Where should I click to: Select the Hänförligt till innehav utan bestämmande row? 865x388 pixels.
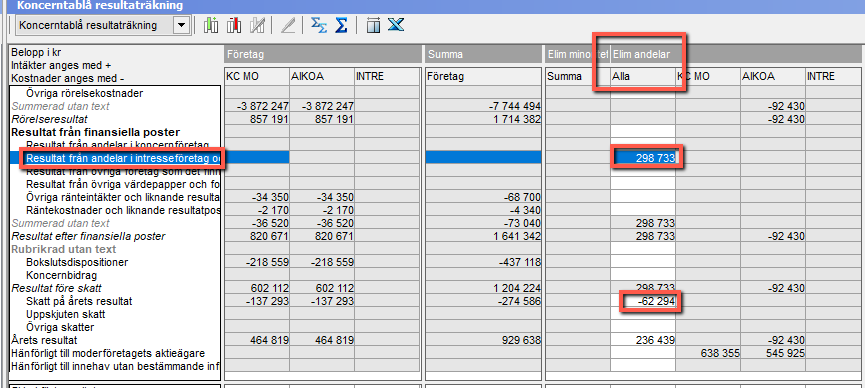click(115, 366)
